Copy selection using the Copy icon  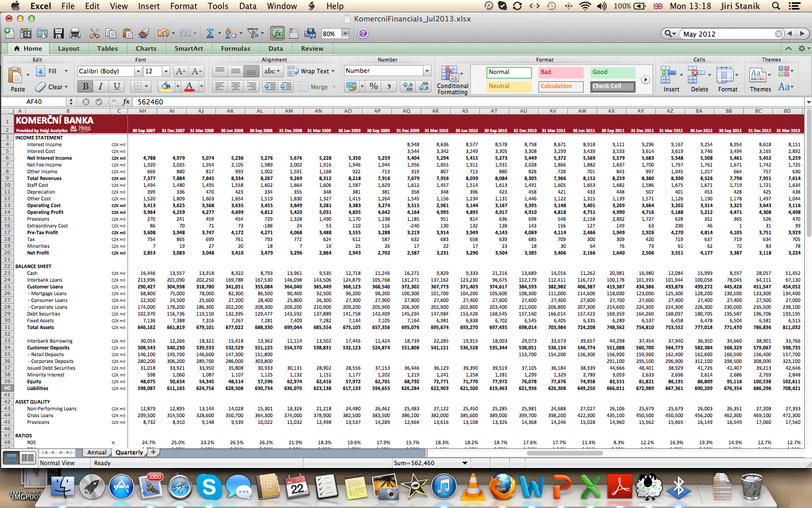point(111,33)
